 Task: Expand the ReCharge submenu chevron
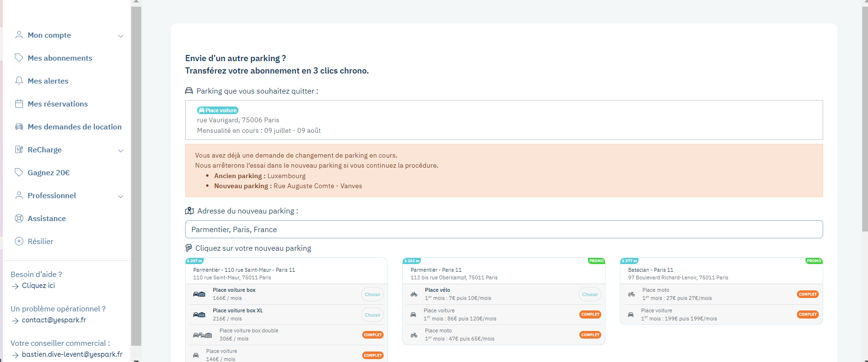121,150
